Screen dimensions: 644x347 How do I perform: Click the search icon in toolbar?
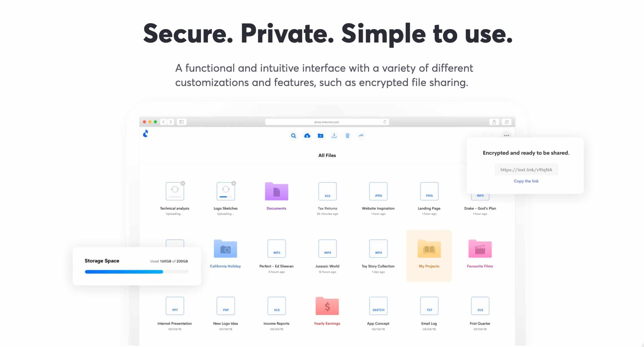click(293, 136)
